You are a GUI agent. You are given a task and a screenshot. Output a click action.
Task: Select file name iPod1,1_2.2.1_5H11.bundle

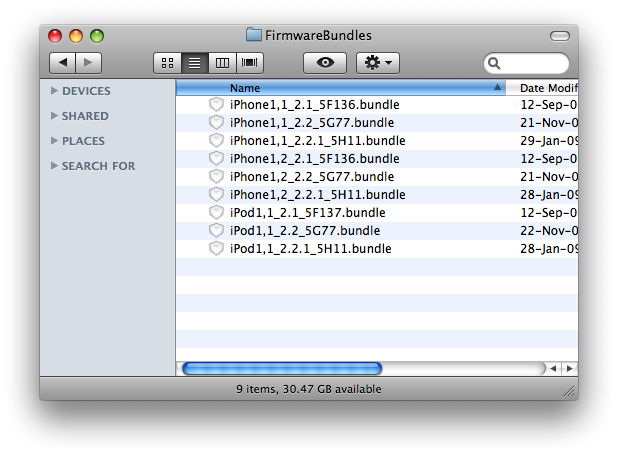coord(311,248)
